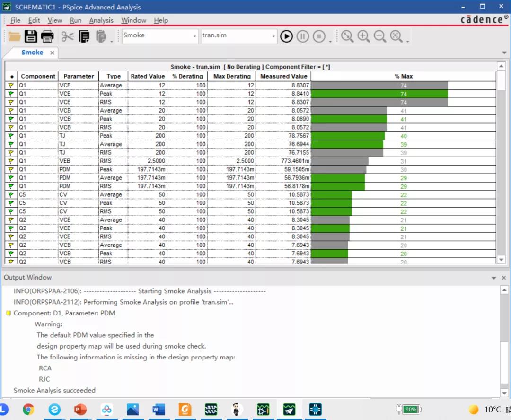Click the green 41% bar of Q1 VCB Peak
This screenshot has height=420, width=511.
(x=349, y=119)
